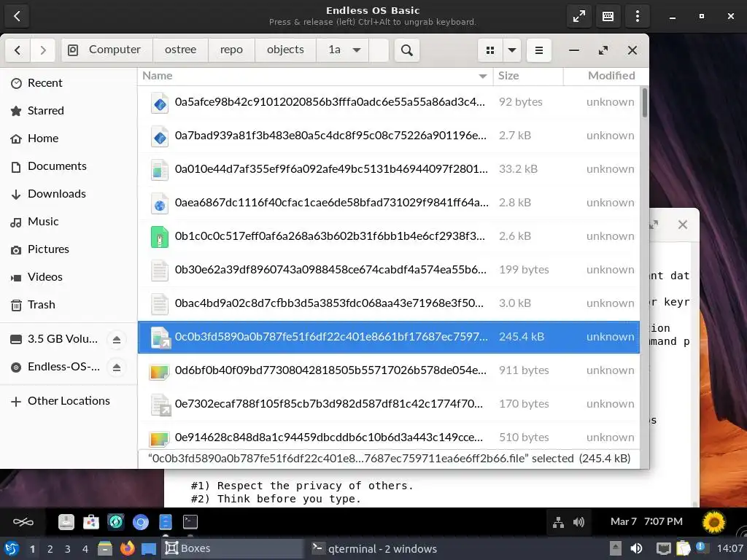
Task: Select the 33.2 kB file 0a010e44d7af355e
Action: click(x=389, y=169)
